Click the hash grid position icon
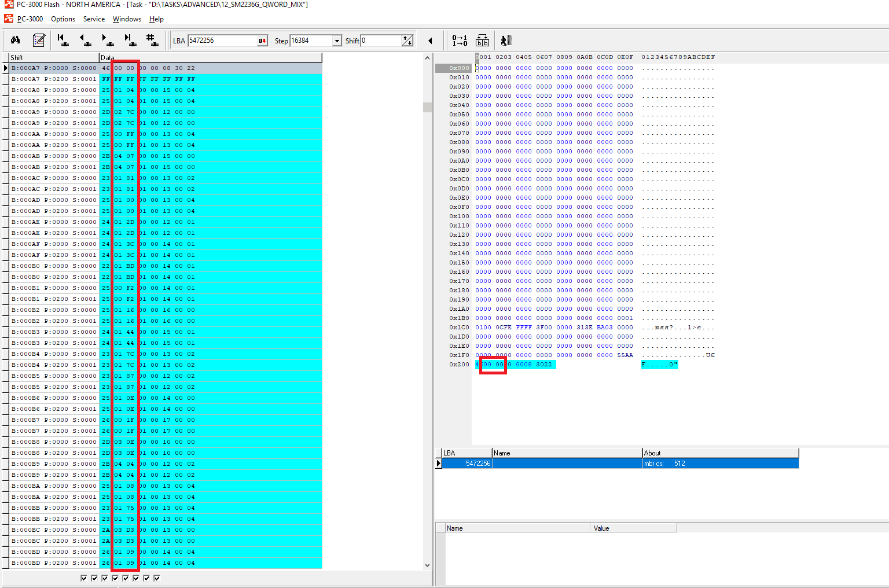The height and width of the screenshot is (588, 889). tap(152, 40)
